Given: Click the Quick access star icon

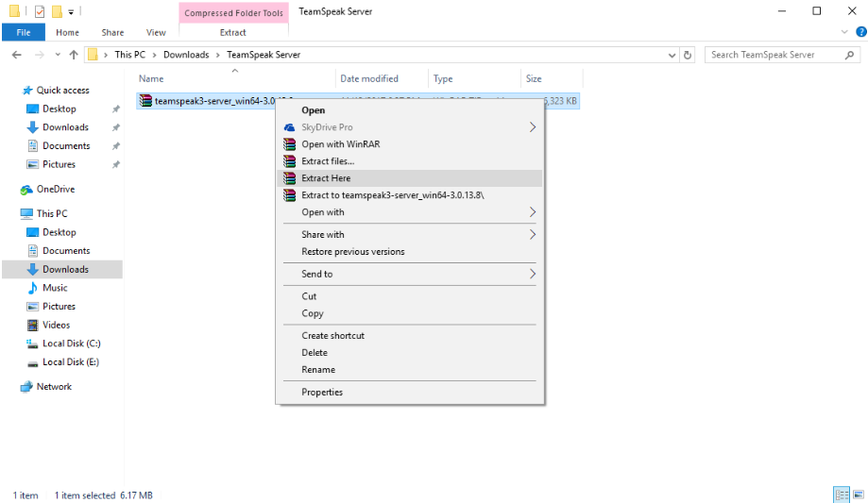Looking at the screenshot, I should point(27,91).
